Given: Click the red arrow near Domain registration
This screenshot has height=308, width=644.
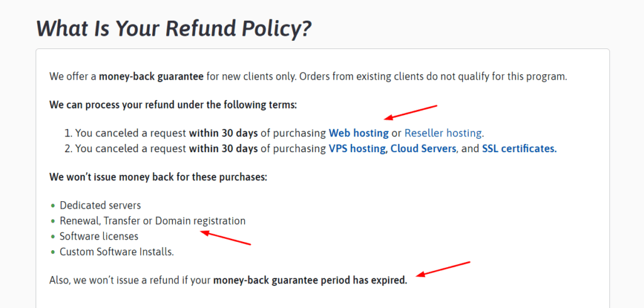Looking at the screenshot, I should [226, 238].
